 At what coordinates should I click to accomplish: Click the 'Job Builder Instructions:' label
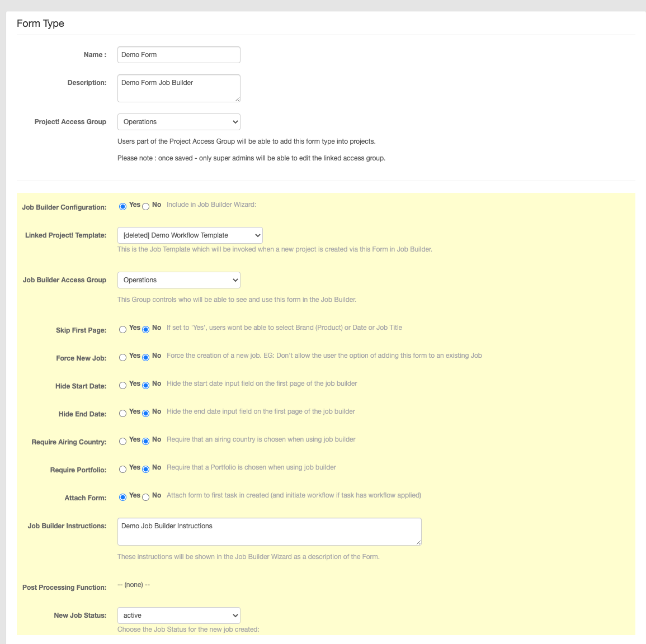[67, 526]
